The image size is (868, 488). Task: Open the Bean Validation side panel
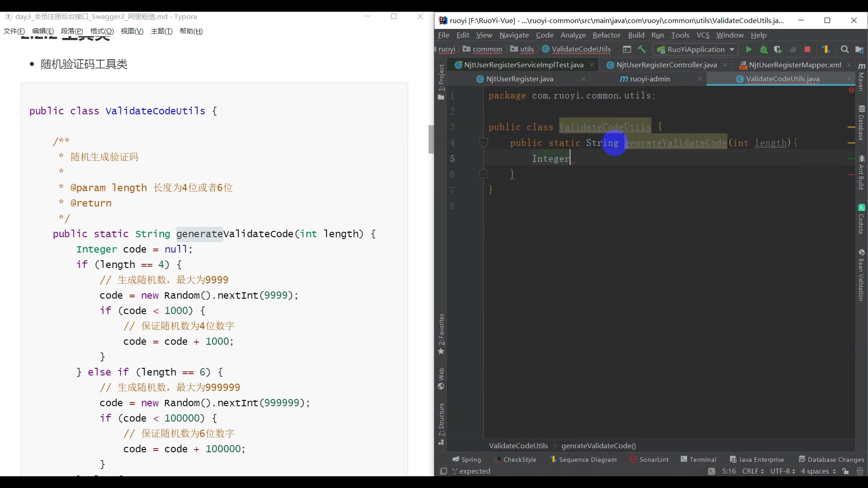click(862, 275)
